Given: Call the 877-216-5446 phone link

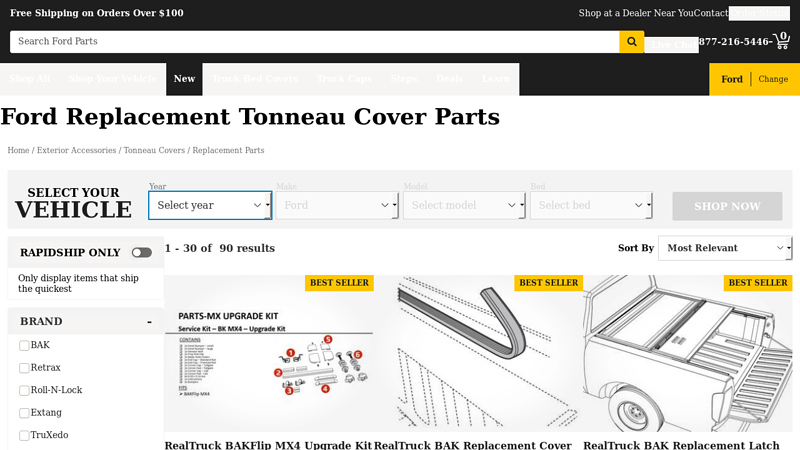Looking at the screenshot, I should [x=736, y=42].
